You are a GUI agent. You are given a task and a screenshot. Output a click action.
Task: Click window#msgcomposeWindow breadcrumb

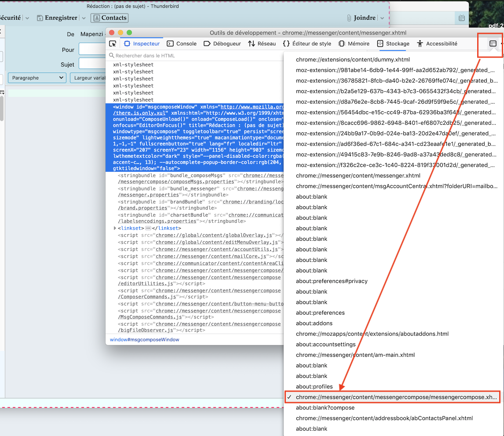click(x=144, y=340)
